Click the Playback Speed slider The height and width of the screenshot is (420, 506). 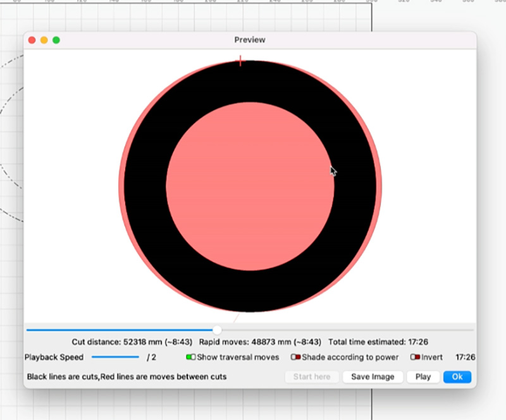(x=115, y=357)
